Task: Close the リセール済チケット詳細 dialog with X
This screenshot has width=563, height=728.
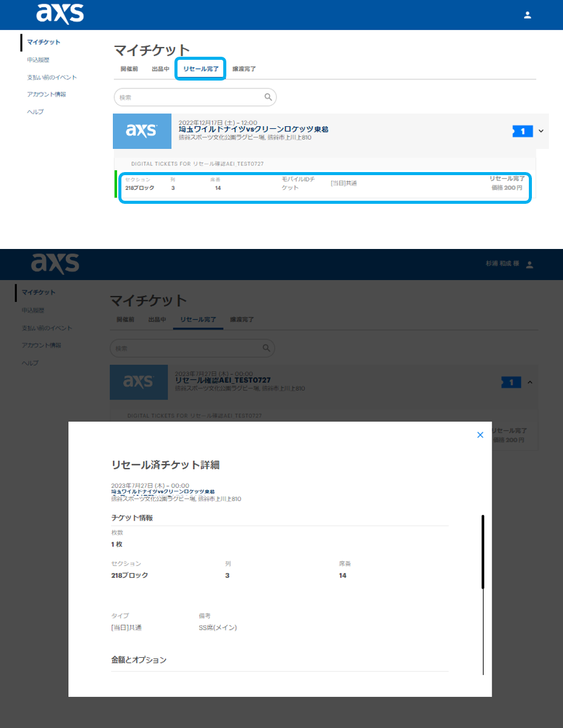Action: click(x=480, y=435)
